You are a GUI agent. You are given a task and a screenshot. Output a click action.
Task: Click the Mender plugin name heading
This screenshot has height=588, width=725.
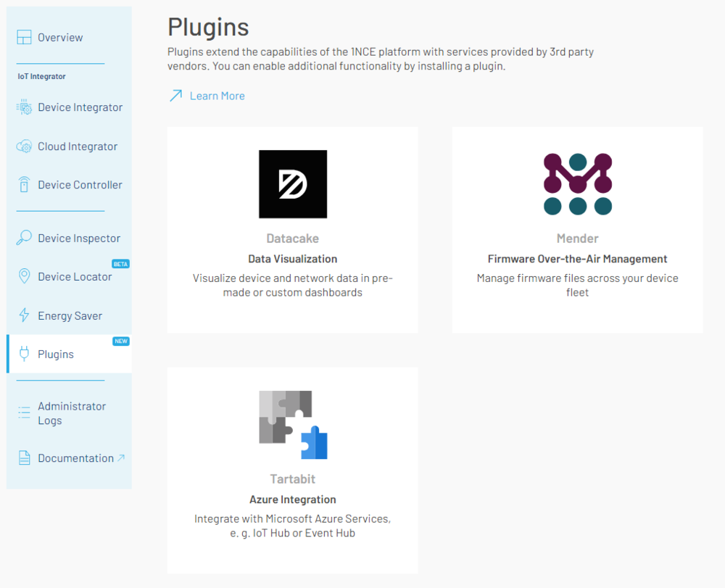[578, 239]
